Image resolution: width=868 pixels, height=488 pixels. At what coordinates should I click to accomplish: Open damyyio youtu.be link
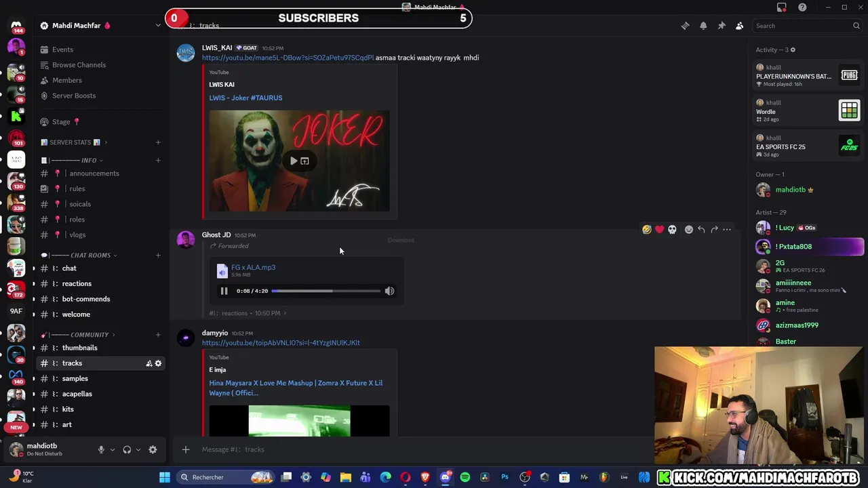tap(281, 343)
